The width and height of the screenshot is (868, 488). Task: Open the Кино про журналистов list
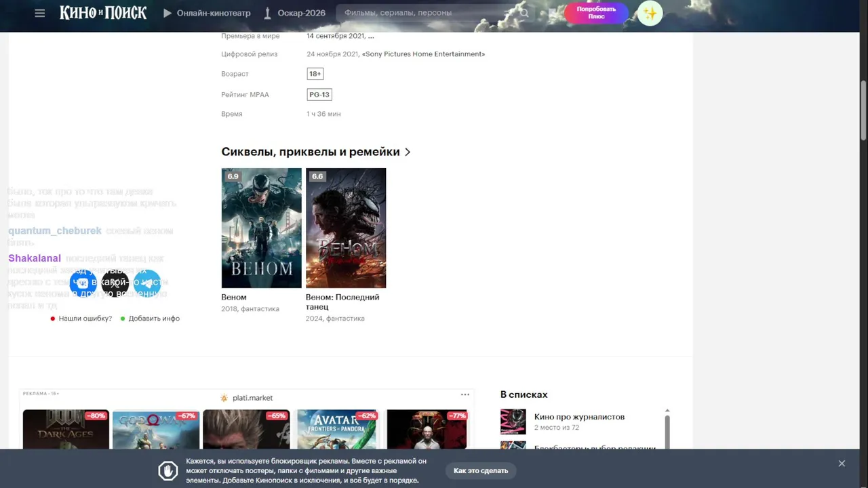pyautogui.click(x=579, y=417)
